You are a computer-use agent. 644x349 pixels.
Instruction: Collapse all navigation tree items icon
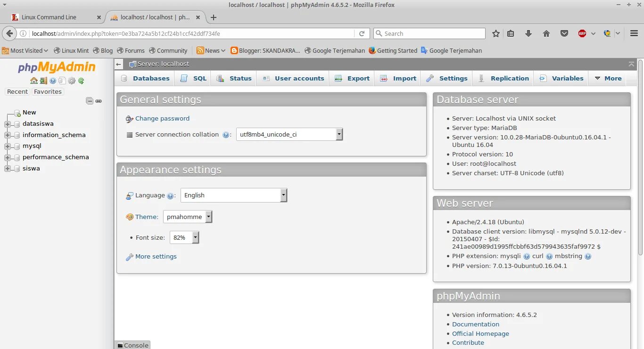tap(90, 101)
